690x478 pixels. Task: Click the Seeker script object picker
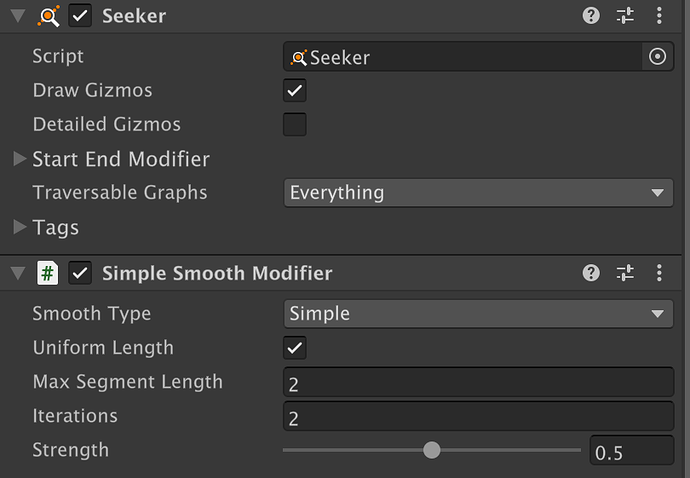pos(657,56)
